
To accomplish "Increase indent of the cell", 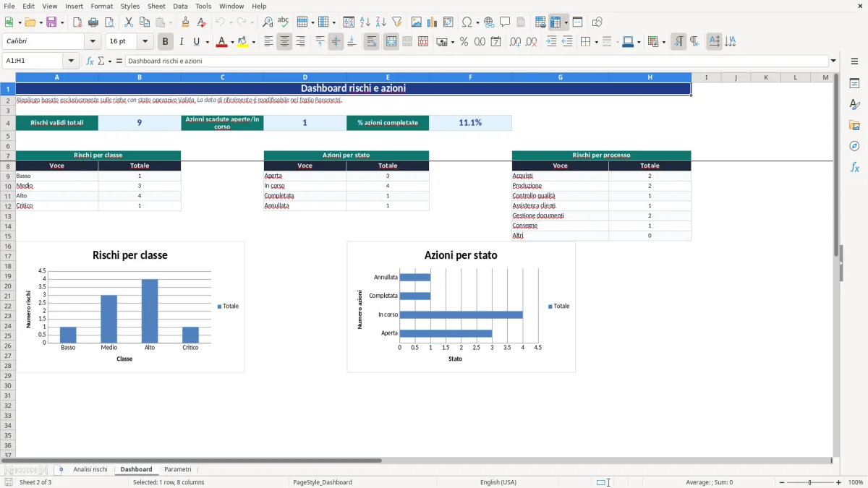I will point(551,42).
